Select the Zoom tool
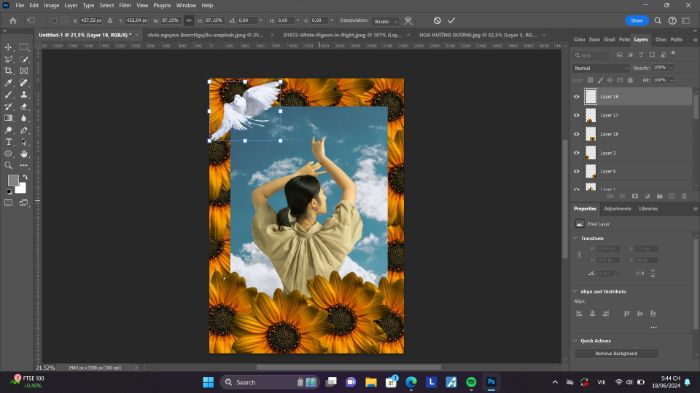Image resolution: width=700 pixels, height=393 pixels. point(8,166)
